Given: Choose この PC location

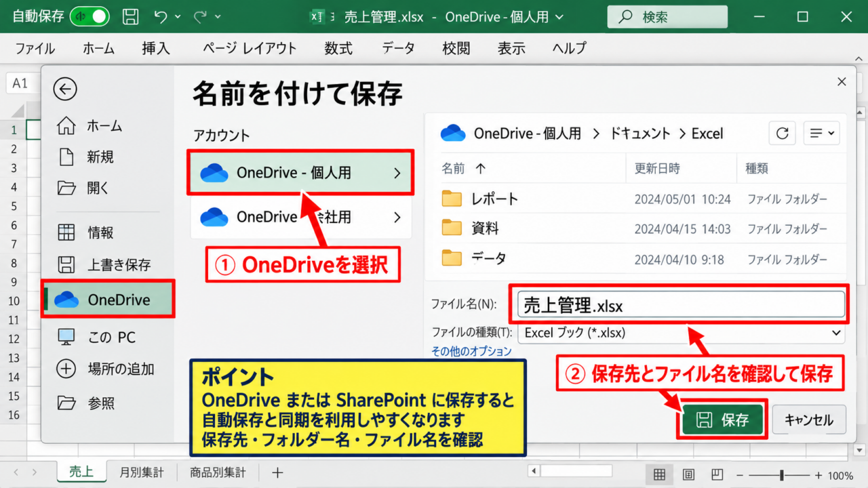Looking at the screenshot, I should tap(96, 337).
